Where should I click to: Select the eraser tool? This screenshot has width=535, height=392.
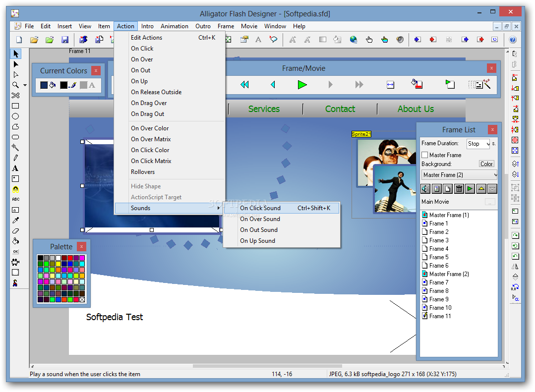click(15, 231)
